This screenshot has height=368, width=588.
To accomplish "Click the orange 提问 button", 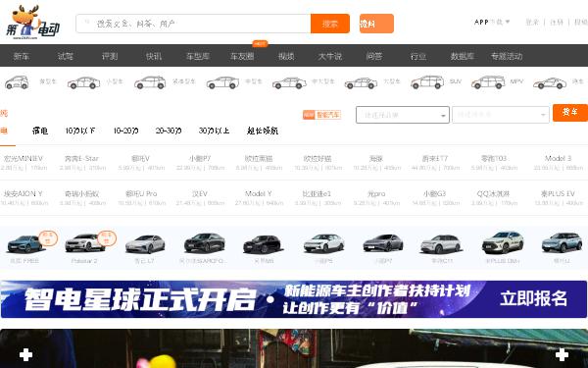I will click(x=376, y=24).
